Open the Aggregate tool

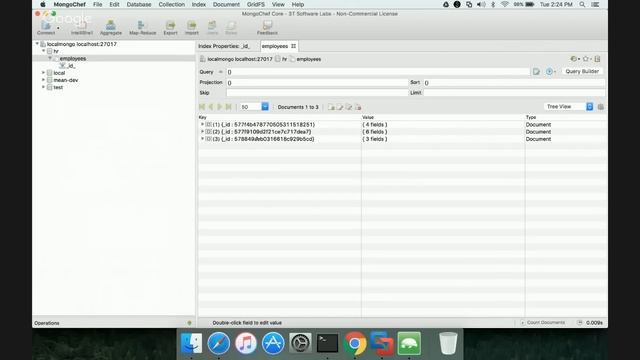(x=111, y=27)
